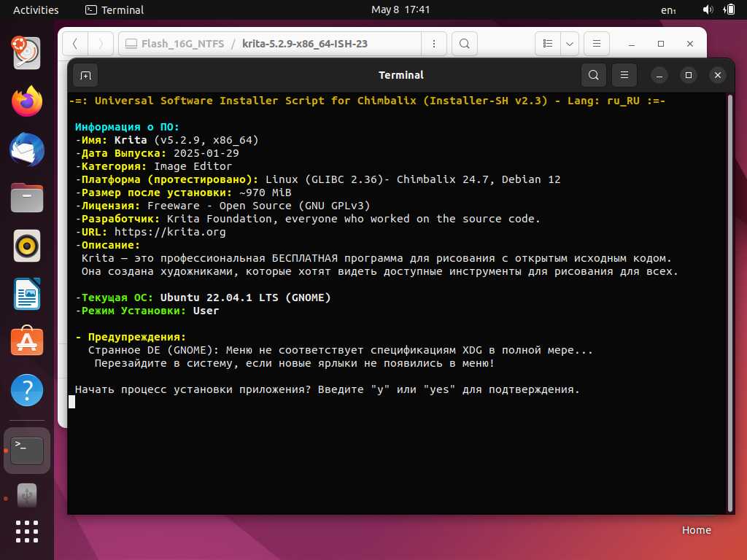
Task: Show all applications grid
Action: [x=27, y=531]
